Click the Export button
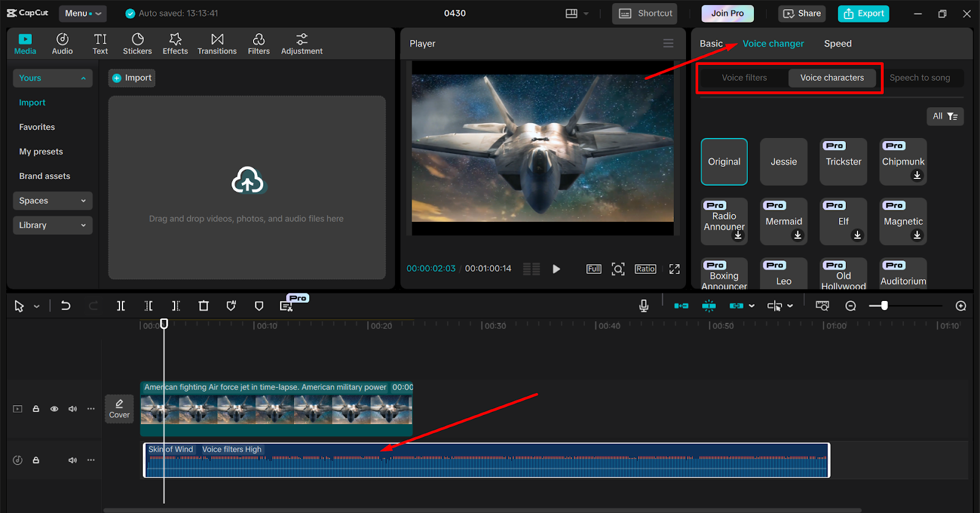Viewport: 980px width, 513px height. point(864,13)
